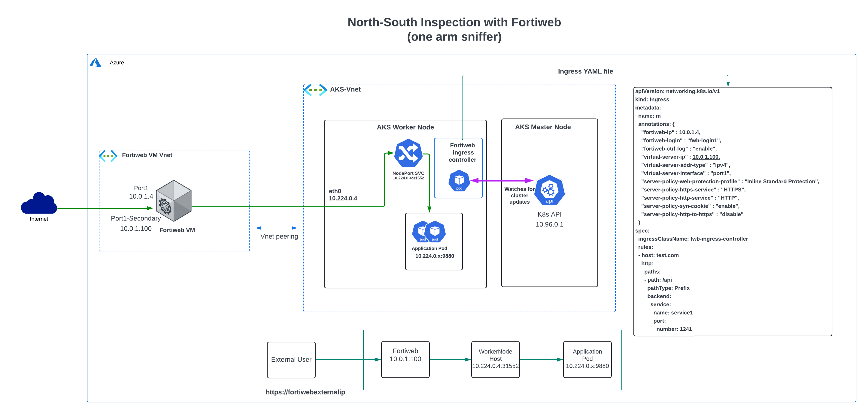Select the Fortiweb 10.0.1.100 flow box
This screenshot has height=414, width=868.
pyautogui.click(x=405, y=359)
